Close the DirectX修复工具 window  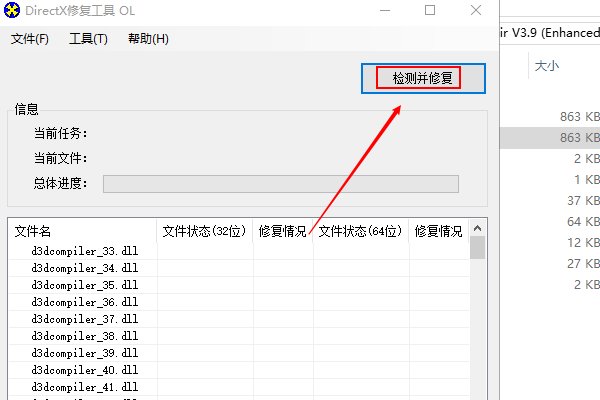click(x=476, y=10)
